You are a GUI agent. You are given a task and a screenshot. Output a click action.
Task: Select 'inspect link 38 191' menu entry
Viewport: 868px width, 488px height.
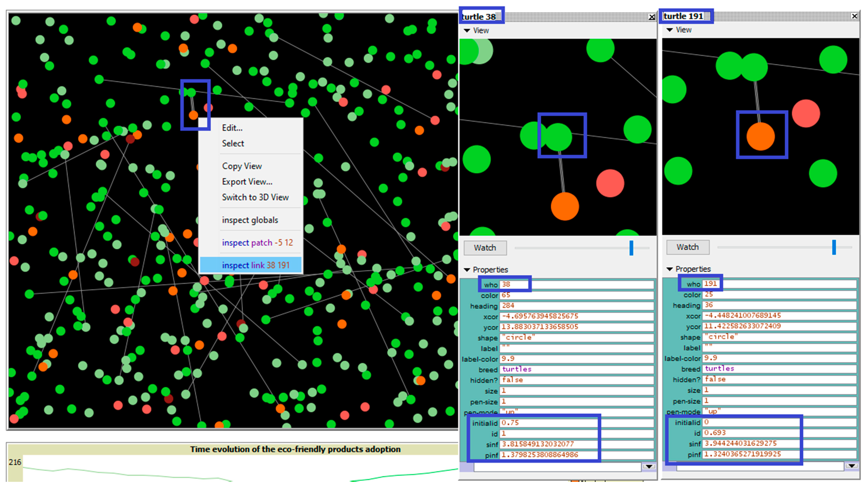pyautogui.click(x=255, y=265)
